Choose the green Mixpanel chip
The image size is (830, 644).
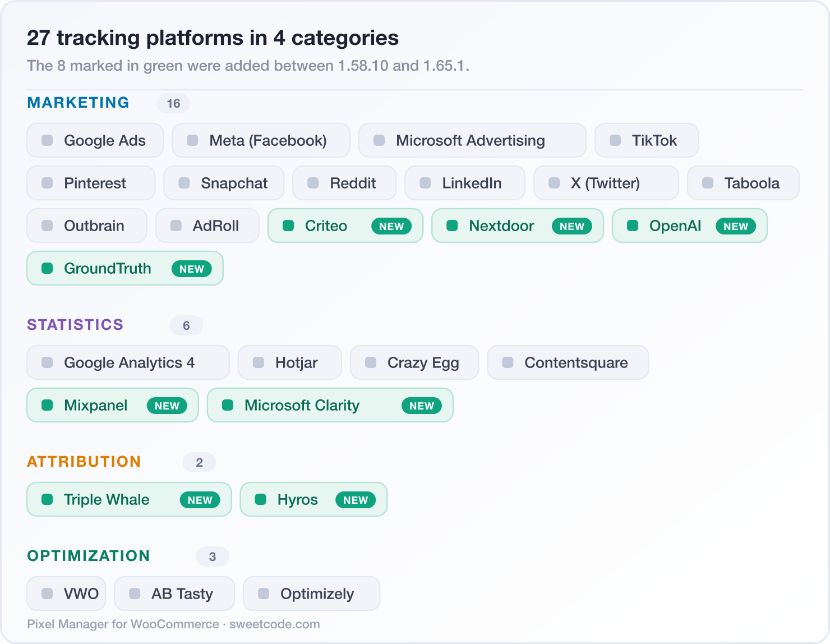coord(113,405)
